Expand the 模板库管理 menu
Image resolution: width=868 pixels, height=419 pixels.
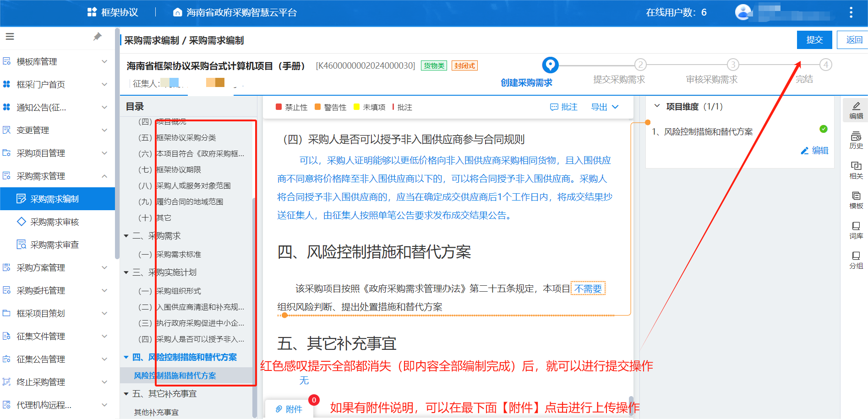click(104, 61)
